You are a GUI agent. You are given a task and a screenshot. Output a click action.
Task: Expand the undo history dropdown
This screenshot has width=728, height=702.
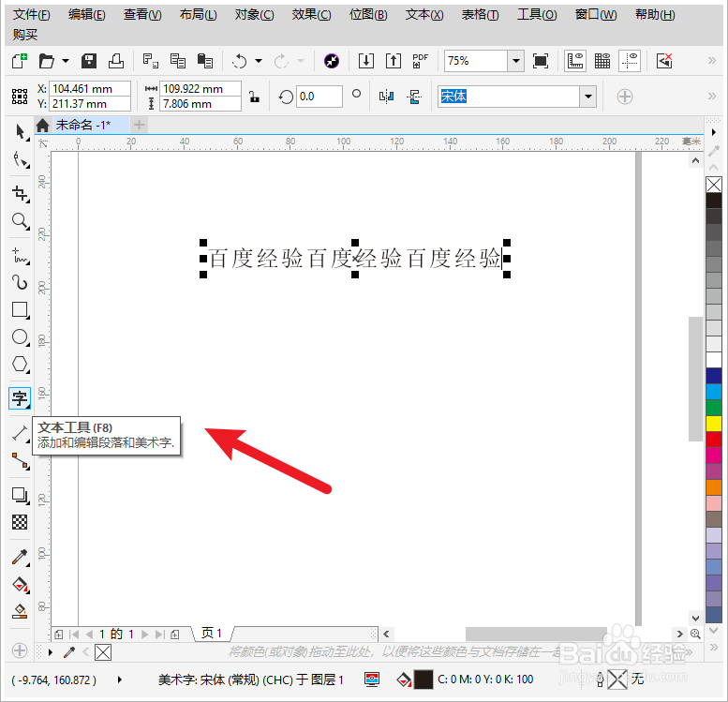pyautogui.click(x=259, y=61)
